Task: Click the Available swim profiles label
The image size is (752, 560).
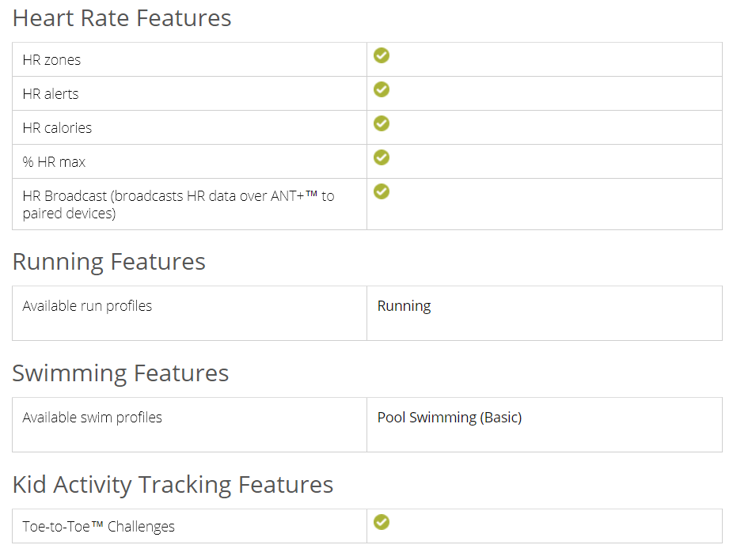Action: 92,418
